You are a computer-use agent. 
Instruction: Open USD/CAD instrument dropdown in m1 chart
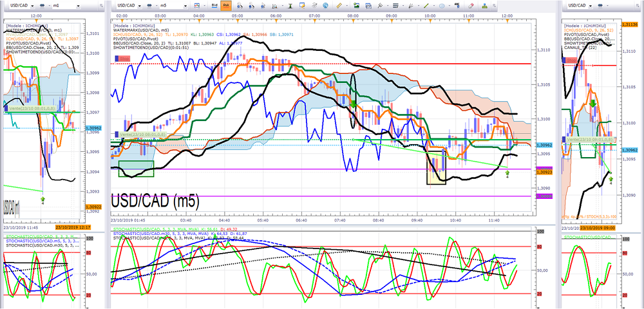32,6
